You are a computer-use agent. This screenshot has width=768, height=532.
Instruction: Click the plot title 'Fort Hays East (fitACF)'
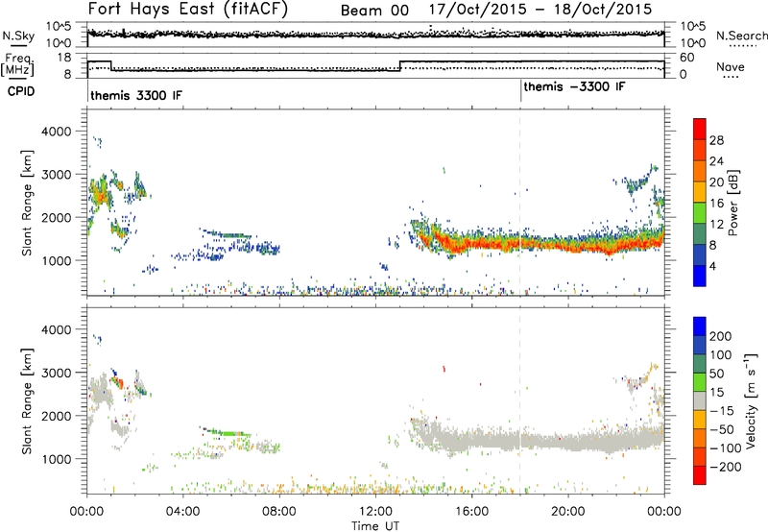188,10
